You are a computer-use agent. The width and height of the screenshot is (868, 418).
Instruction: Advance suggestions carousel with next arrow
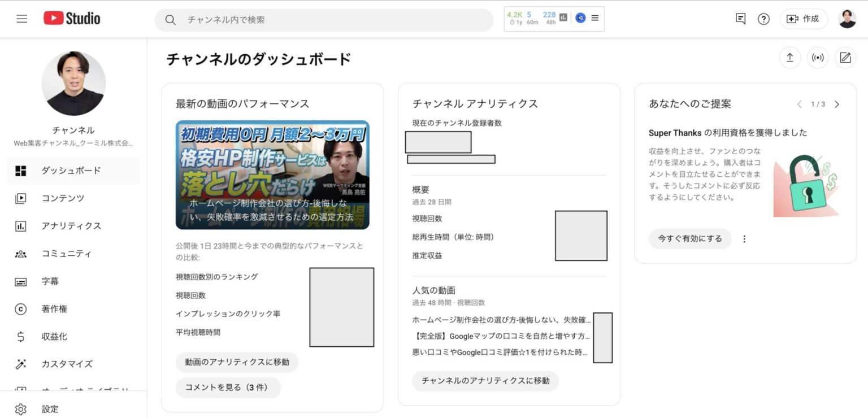pyautogui.click(x=837, y=104)
